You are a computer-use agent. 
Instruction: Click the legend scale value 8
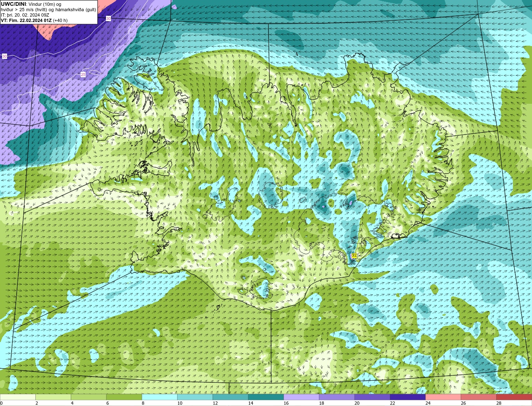[x=143, y=403]
